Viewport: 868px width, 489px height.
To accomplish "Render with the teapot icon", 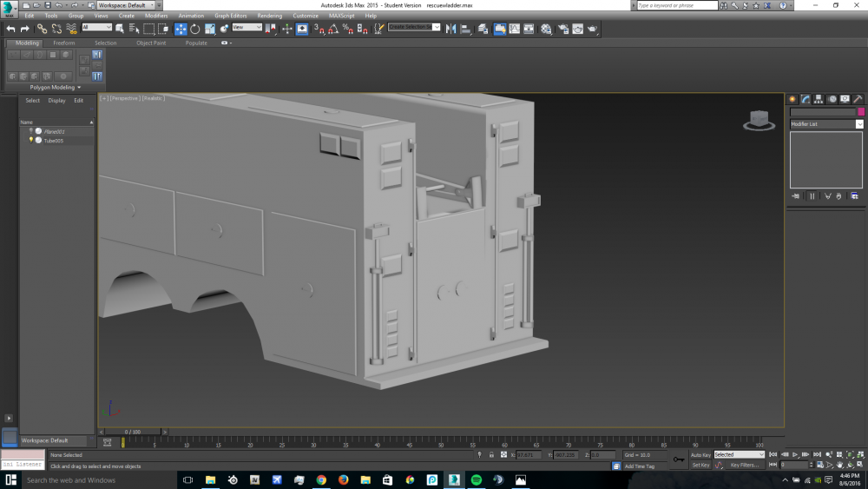I will pos(592,29).
